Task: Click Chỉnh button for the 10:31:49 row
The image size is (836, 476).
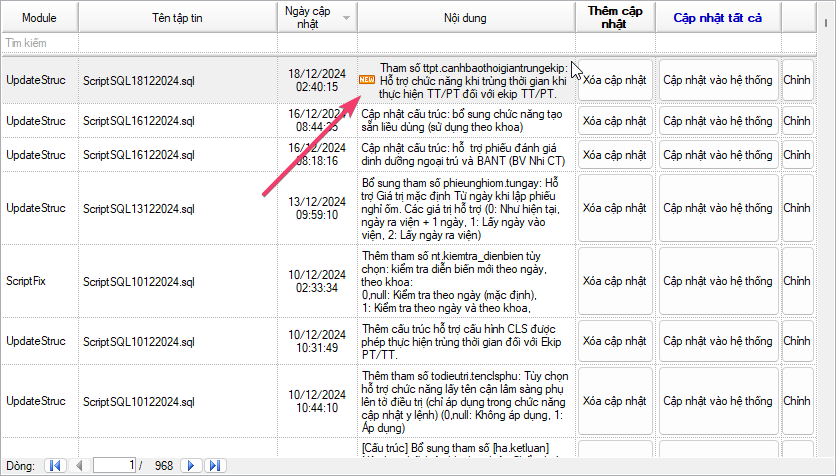Action: click(x=798, y=341)
